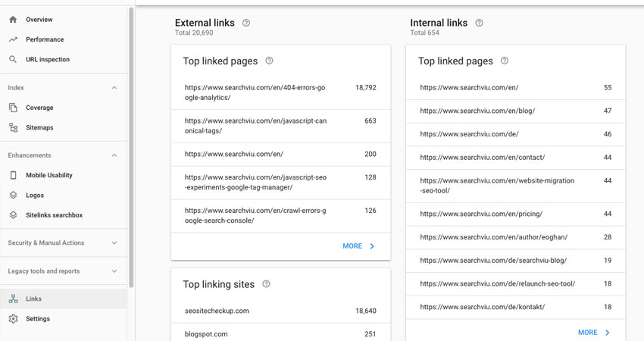
Task: Click the sidebar vertical scrollbar
Action: coord(131,147)
